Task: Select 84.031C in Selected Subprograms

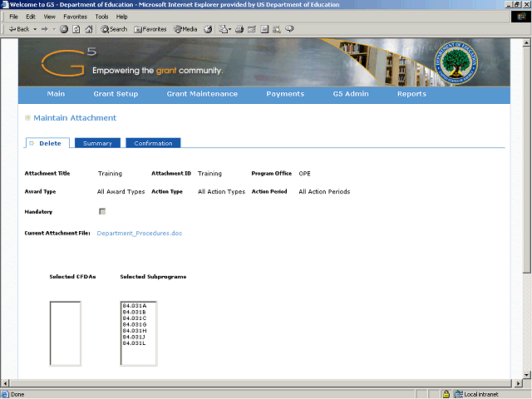Action: click(135, 318)
